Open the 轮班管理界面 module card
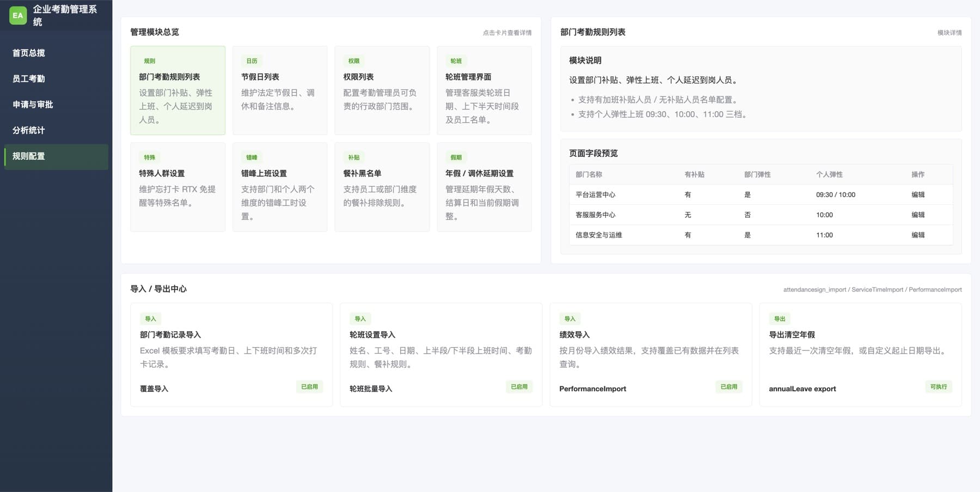The image size is (980, 492). [484, 90]
